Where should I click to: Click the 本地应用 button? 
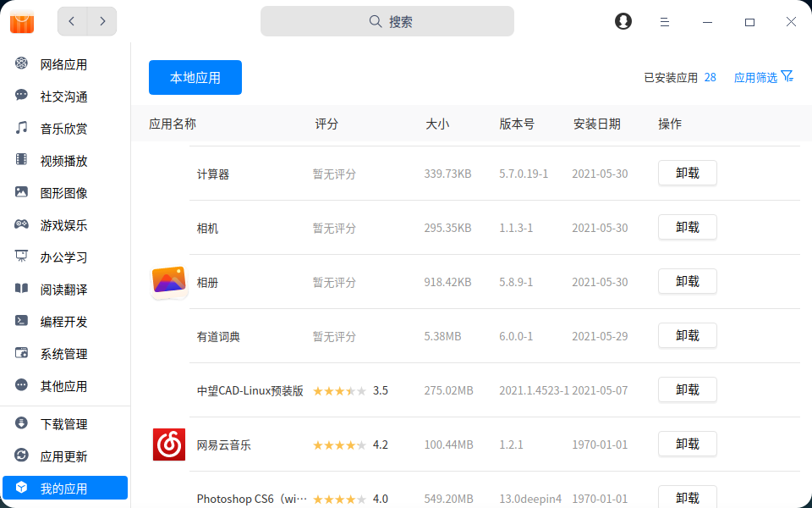point(195,77)
